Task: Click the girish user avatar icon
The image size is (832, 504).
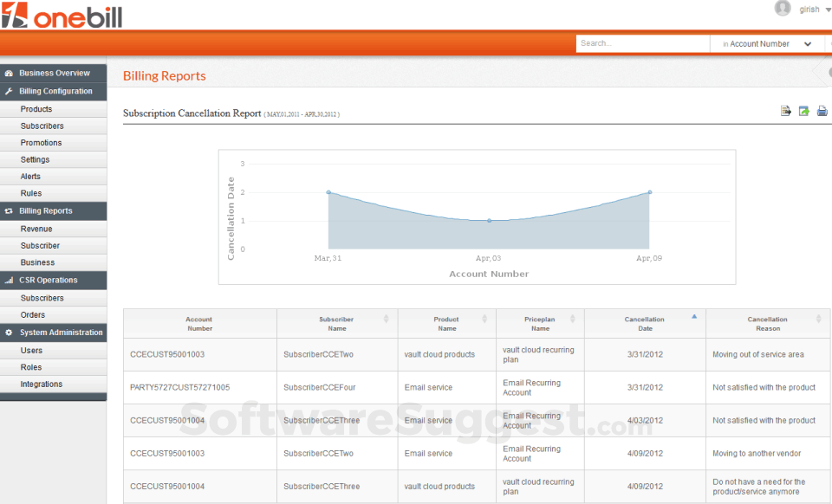Action: 783,9
